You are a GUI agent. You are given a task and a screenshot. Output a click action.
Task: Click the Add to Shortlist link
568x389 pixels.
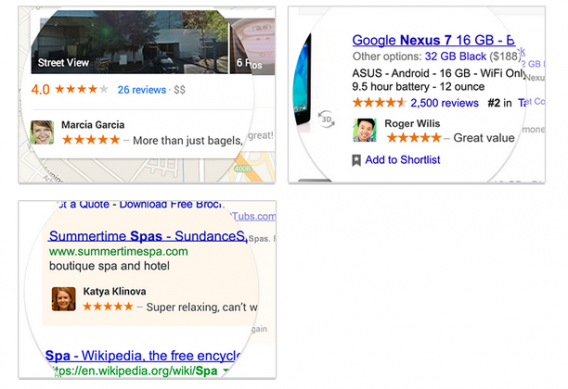click(x=402, y=160)
